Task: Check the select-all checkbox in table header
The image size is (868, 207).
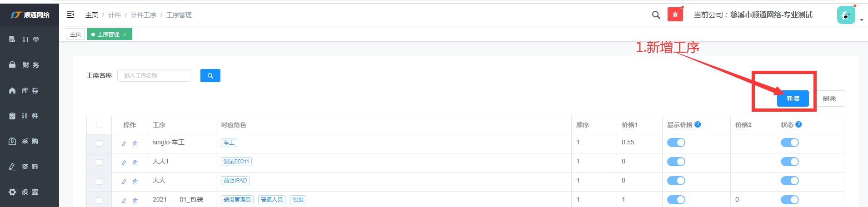Action: point(99,125)
